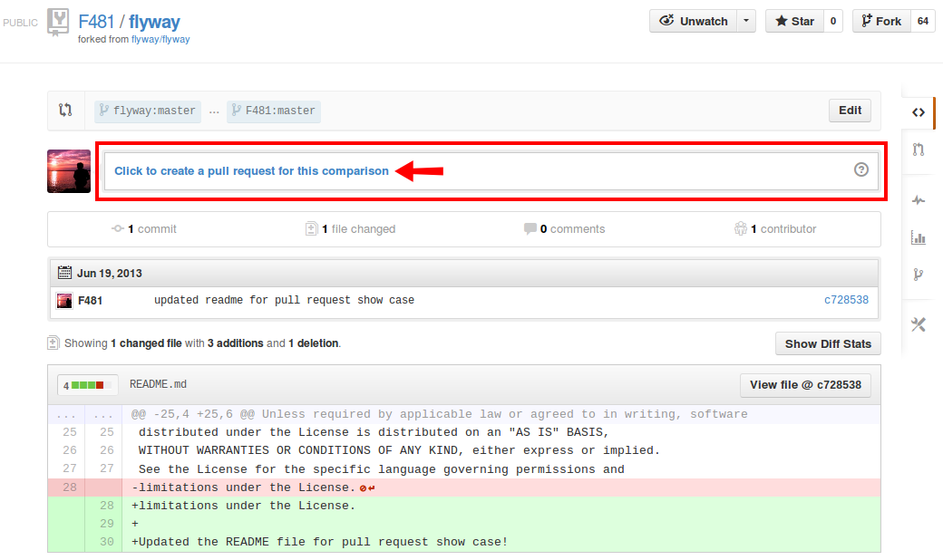Select the flyway:master base branch
This screenshot has width=943, height=560.
[147, 111]
